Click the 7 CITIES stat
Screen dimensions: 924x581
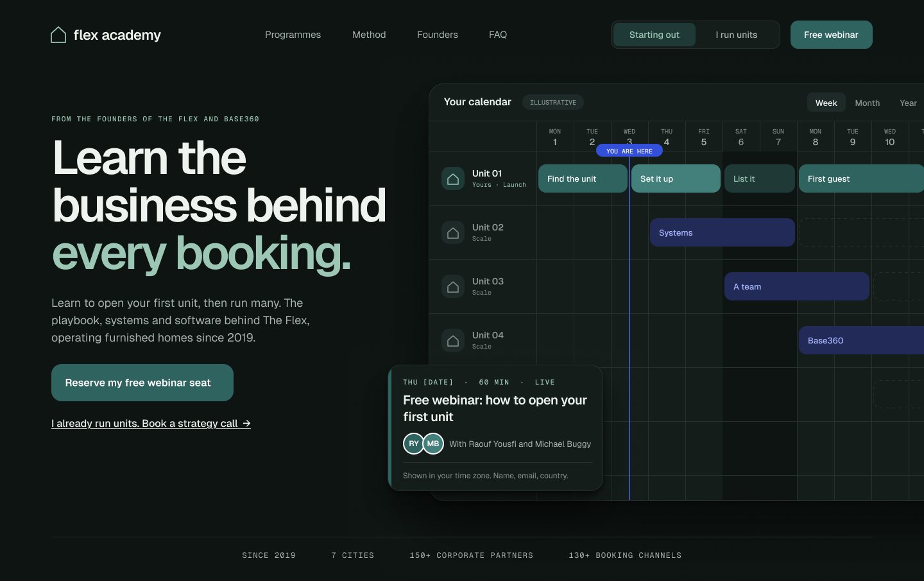(x=353, y=555)
